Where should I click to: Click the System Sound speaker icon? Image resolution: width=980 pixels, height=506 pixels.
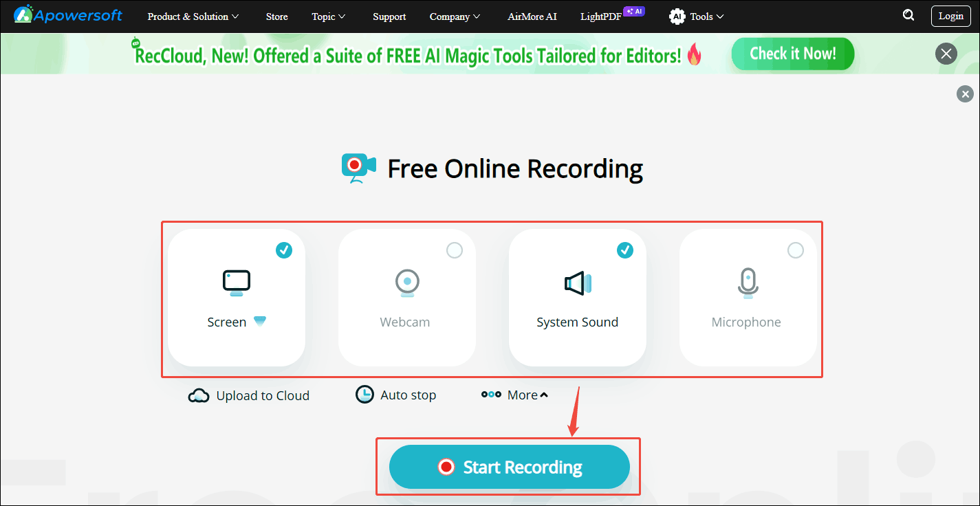(x=577, y=282)
